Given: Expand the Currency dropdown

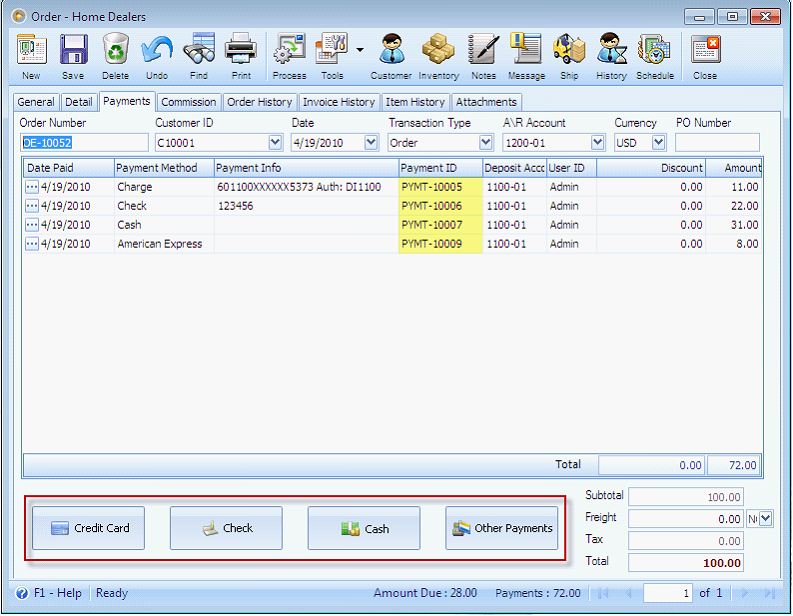Looking at the screenshot, I should [658, 143].
